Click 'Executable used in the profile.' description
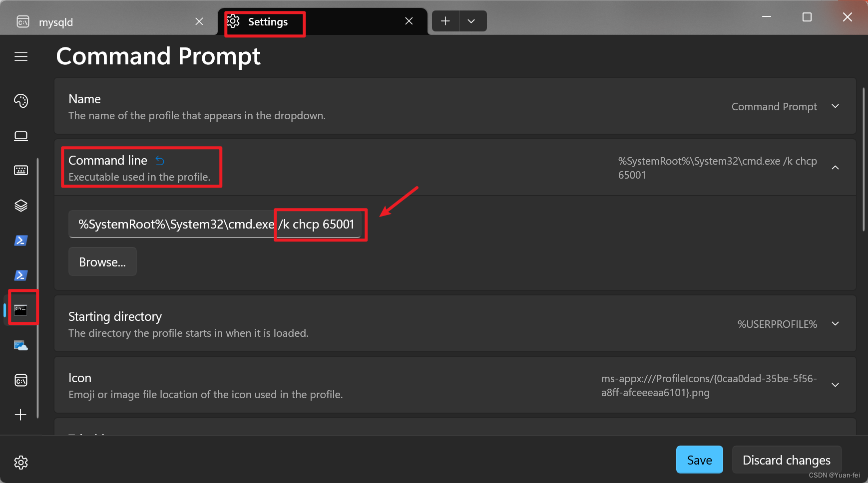Screen dimensions: 868x483 pos(139,177)
